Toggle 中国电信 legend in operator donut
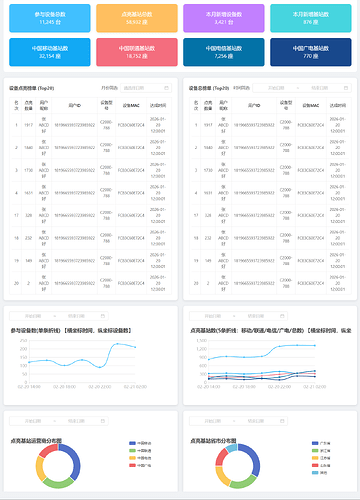Image resolution: width=360 pixels, height=500 pixels. pos(140,458)
